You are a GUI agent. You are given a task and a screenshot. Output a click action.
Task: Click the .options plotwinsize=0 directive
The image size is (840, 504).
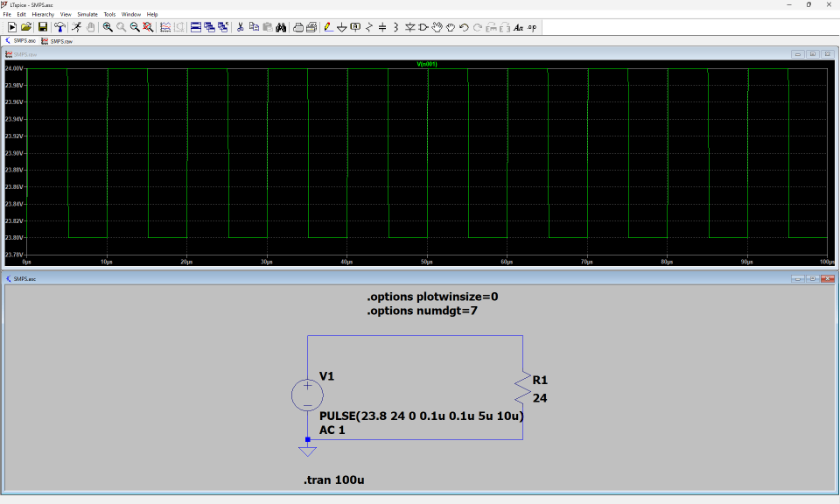point(432,297)
